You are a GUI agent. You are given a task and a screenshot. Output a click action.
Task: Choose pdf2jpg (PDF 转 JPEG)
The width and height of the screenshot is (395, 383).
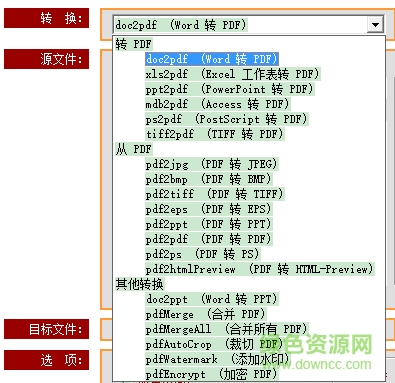coord(212,164)
